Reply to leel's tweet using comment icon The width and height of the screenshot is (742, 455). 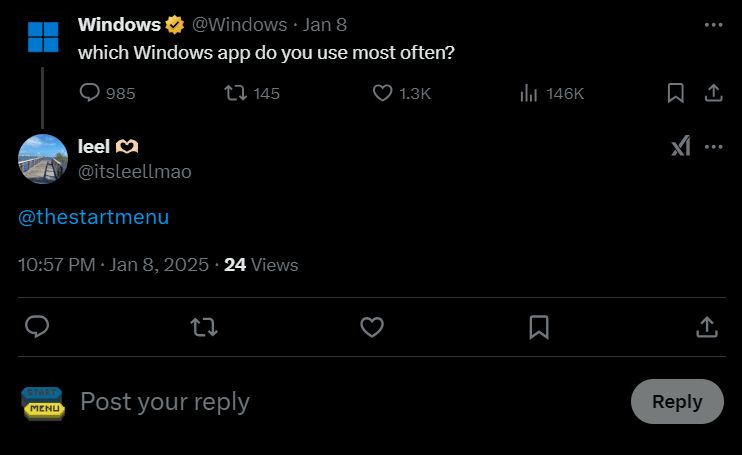[37, 327]
